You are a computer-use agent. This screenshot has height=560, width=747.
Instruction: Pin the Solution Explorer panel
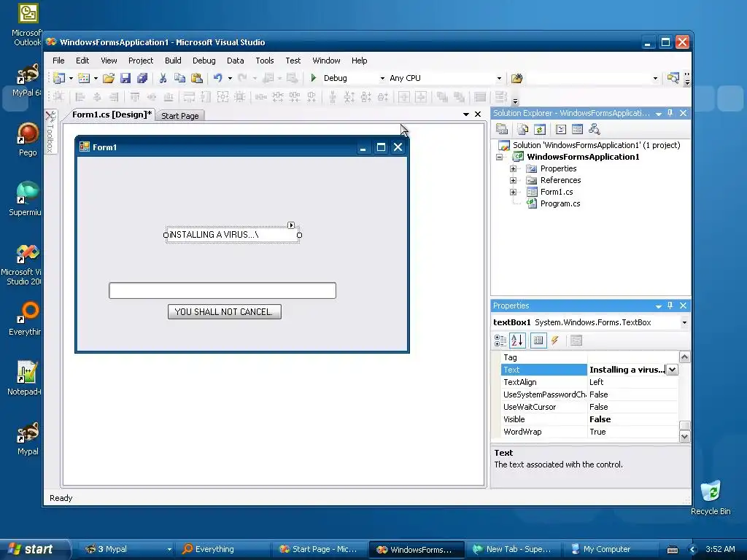click(670, 113)
